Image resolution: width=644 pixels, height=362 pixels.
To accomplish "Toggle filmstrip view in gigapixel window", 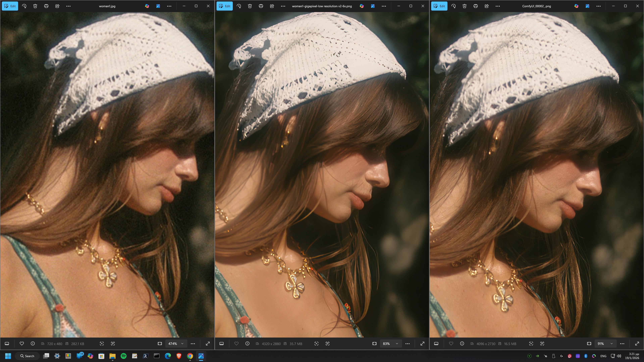I will pos(222,344).
